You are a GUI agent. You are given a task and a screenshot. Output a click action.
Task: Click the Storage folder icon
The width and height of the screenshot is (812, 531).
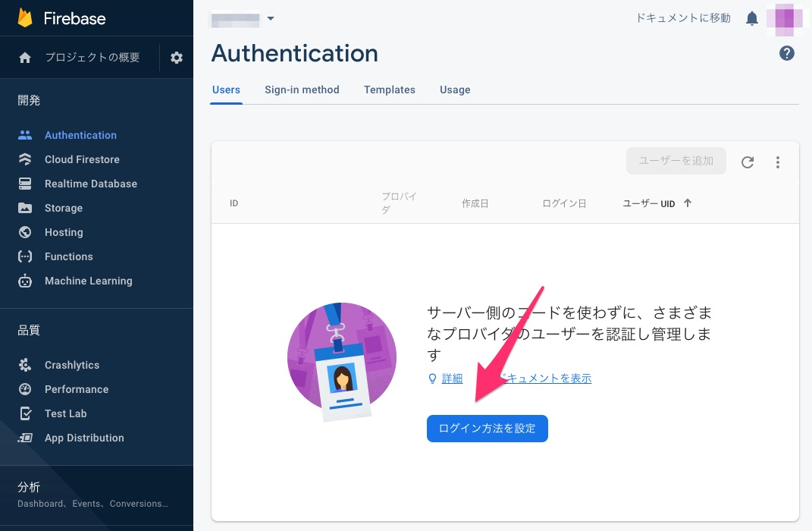click(x=25, y=209)
